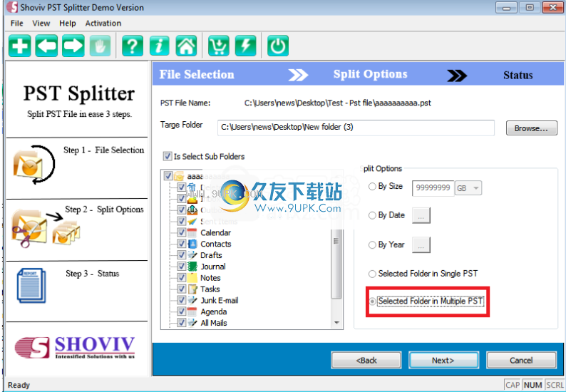
Task: Click Step 1 File Selection envelope icon
Action: [x=34, y=165]
